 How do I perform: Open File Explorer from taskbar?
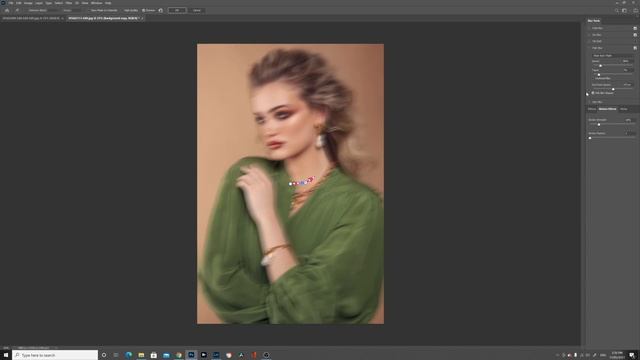141,355
